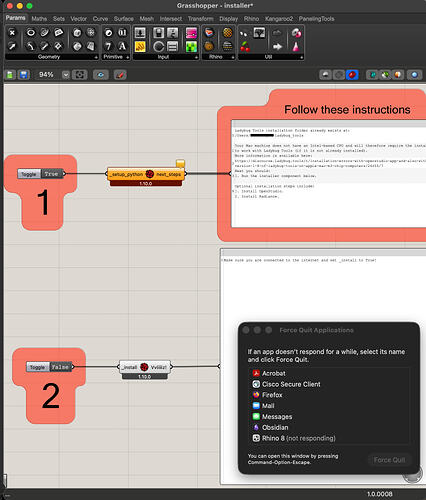Select the Circle parameter icon in Geometry
This screenshot has width=426, height=500.
pyautogui.click(x=31, y=32)
